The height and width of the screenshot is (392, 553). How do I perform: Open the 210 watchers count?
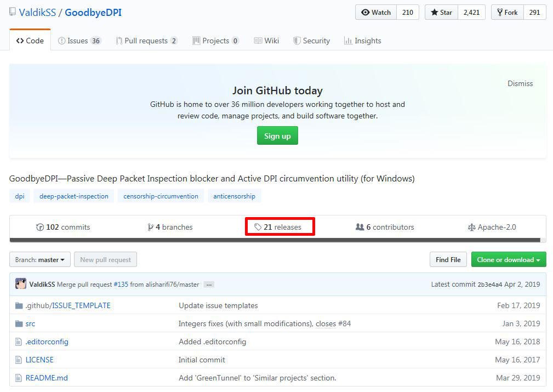click(x=408, y=13)
